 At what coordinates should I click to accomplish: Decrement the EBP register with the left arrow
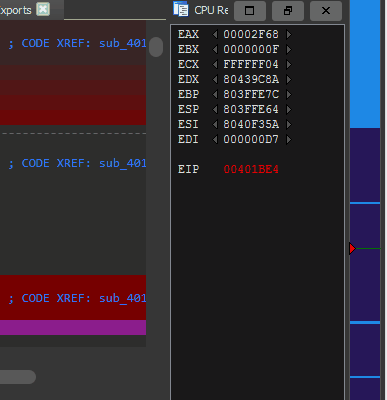[215, 94]
